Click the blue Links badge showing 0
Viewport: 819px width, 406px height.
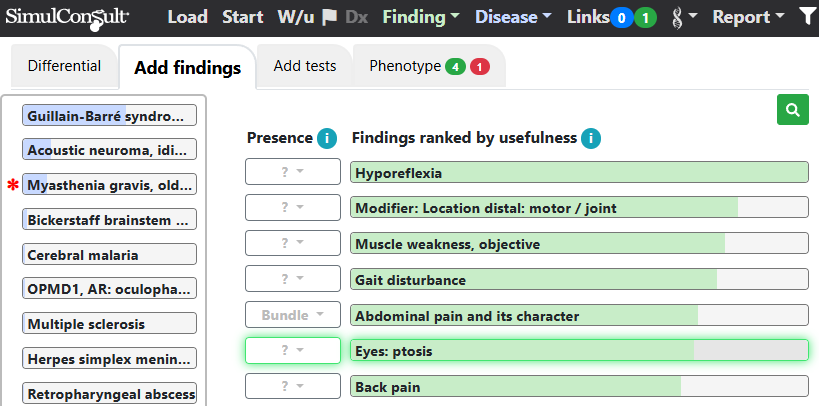tap(622, 18)
